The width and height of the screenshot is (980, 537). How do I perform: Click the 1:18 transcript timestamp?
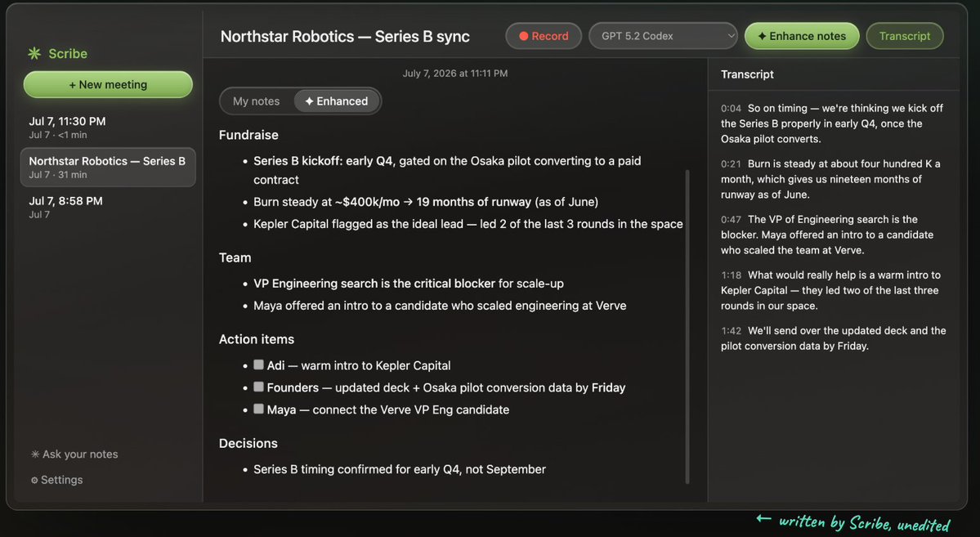pyautogui.click(x=731, y=275)
